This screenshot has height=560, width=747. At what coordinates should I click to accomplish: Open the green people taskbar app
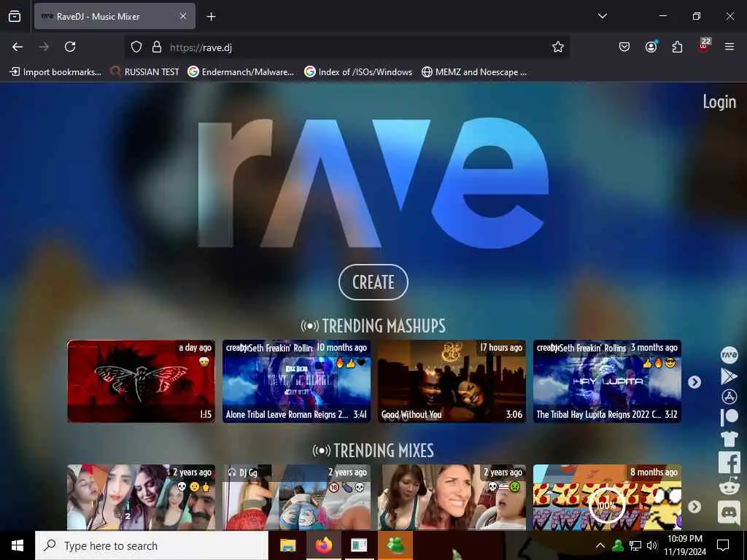395,545
